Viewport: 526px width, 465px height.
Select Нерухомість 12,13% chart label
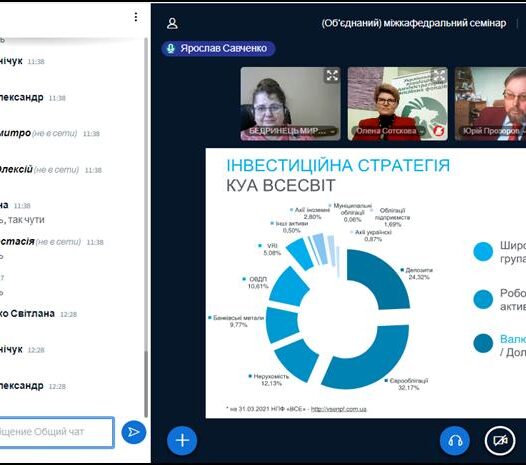coord(270,380)
